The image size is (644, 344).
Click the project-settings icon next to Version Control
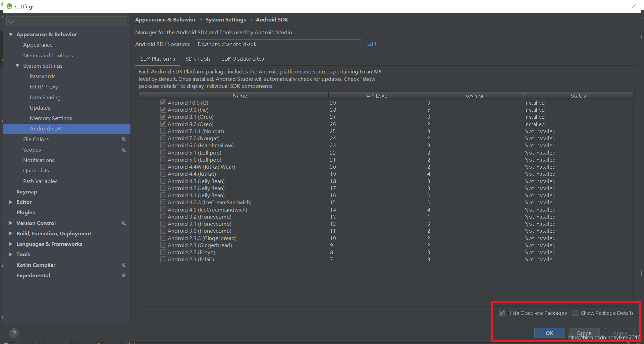point(124,223)
